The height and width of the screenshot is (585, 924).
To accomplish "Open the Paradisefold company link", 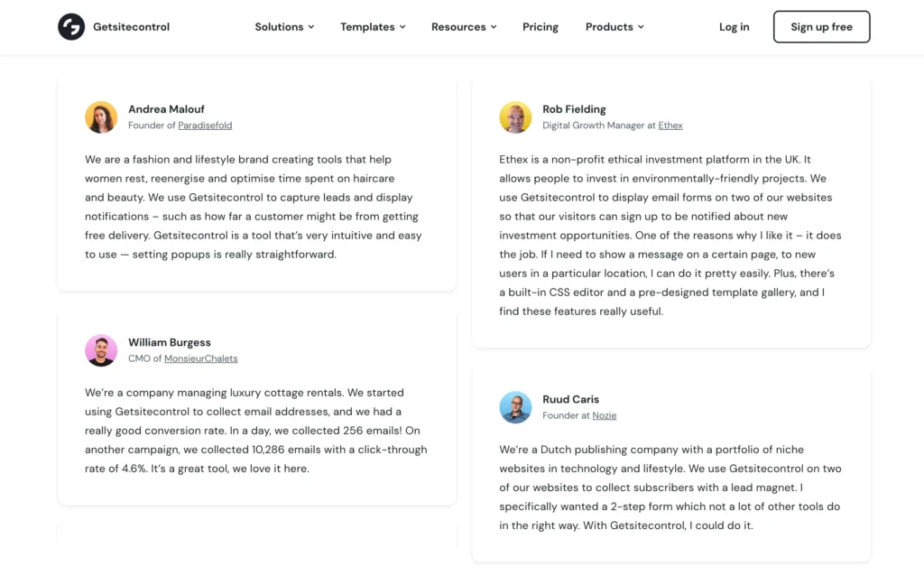I will [205, 125].
